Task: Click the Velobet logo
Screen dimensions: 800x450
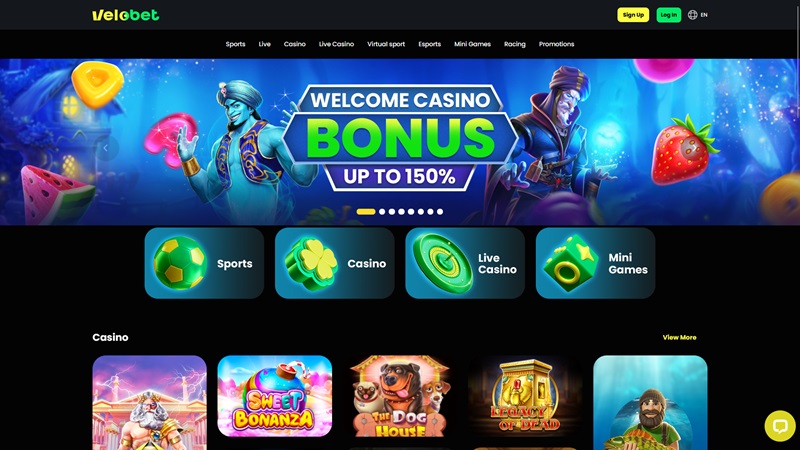Action: [126, 15]
